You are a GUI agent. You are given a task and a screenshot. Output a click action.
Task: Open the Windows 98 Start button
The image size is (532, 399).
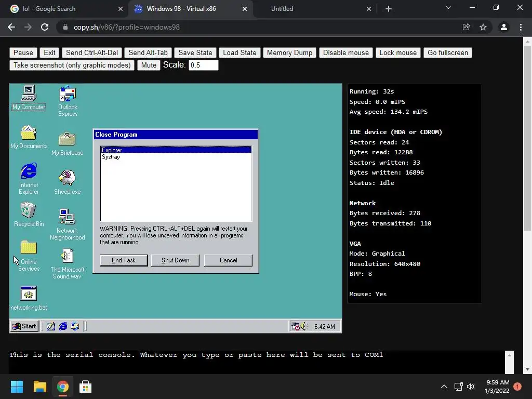pos(24,326)
